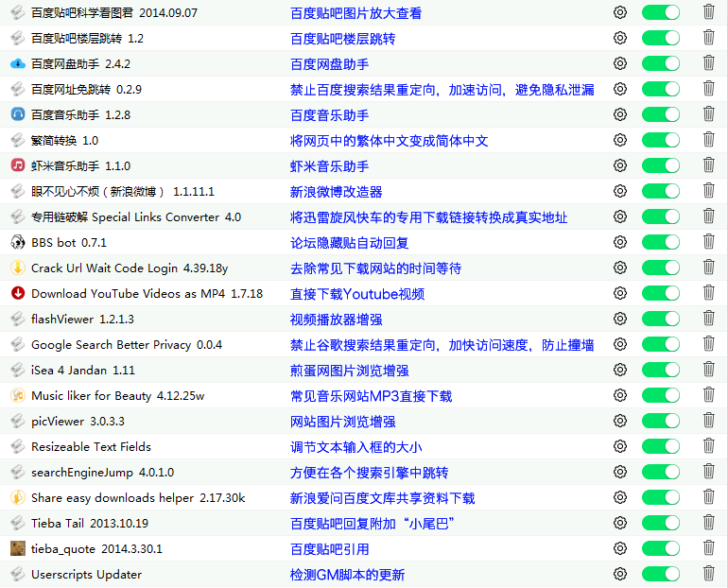Disable the 百度贴吧科学看图君 script toggle
The width and height of the screenshot is (728, 588).
tap(661, 12)
